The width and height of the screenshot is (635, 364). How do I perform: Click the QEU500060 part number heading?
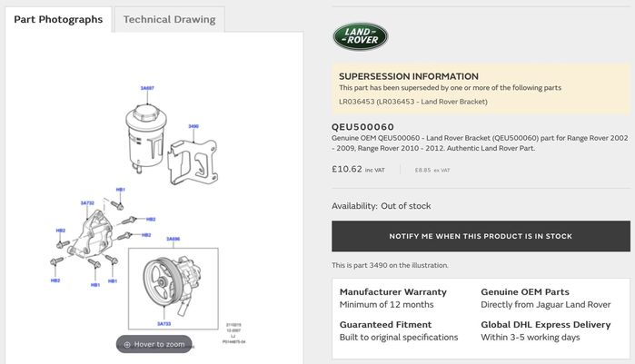click(362, 127)
